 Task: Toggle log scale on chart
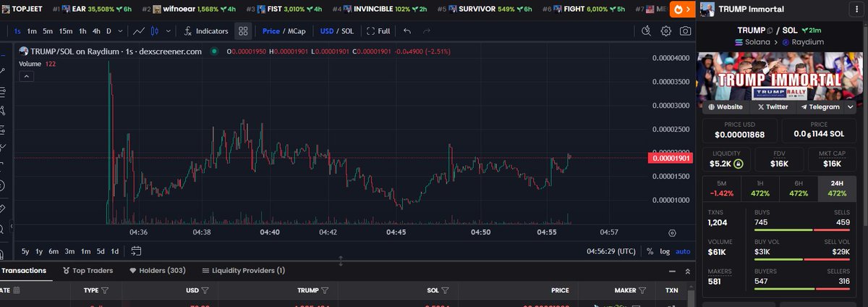(665, 251)
